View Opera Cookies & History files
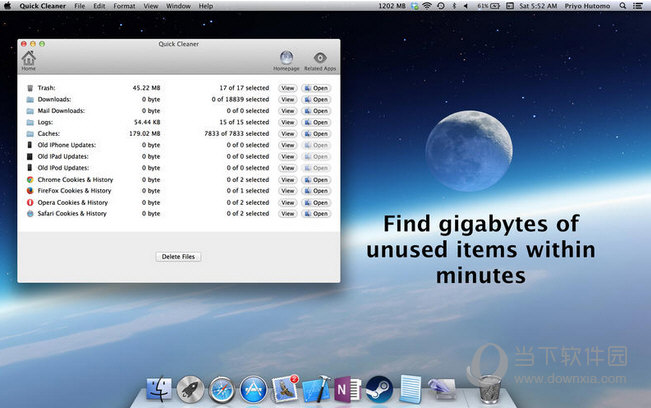The height and width of the screenshot is (408, 651). [288, 203]
